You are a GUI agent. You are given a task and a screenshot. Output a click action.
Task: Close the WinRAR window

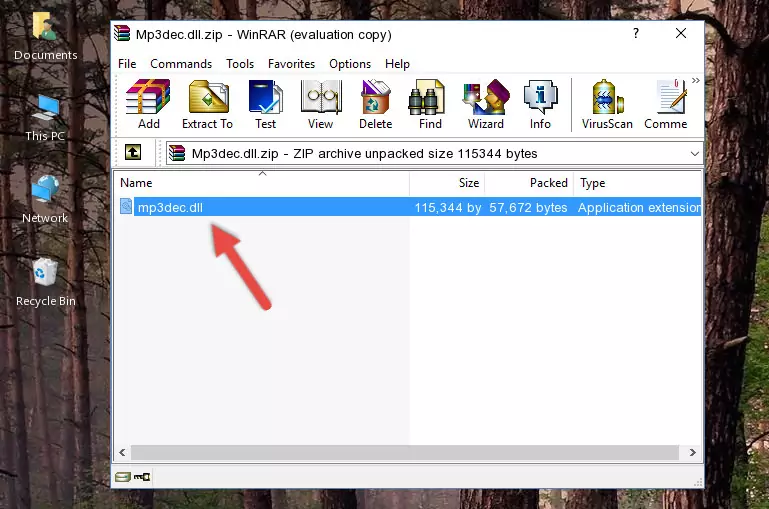(681, 33)
